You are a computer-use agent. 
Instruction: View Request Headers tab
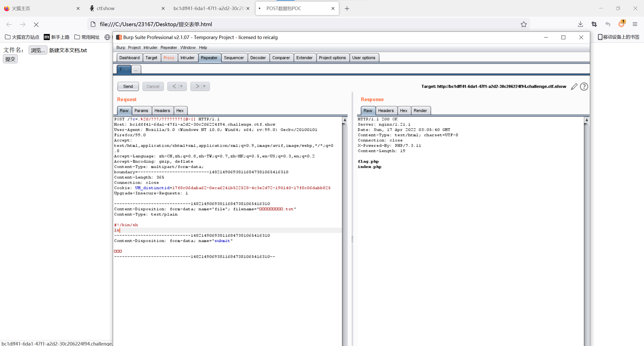coord(162,111)
